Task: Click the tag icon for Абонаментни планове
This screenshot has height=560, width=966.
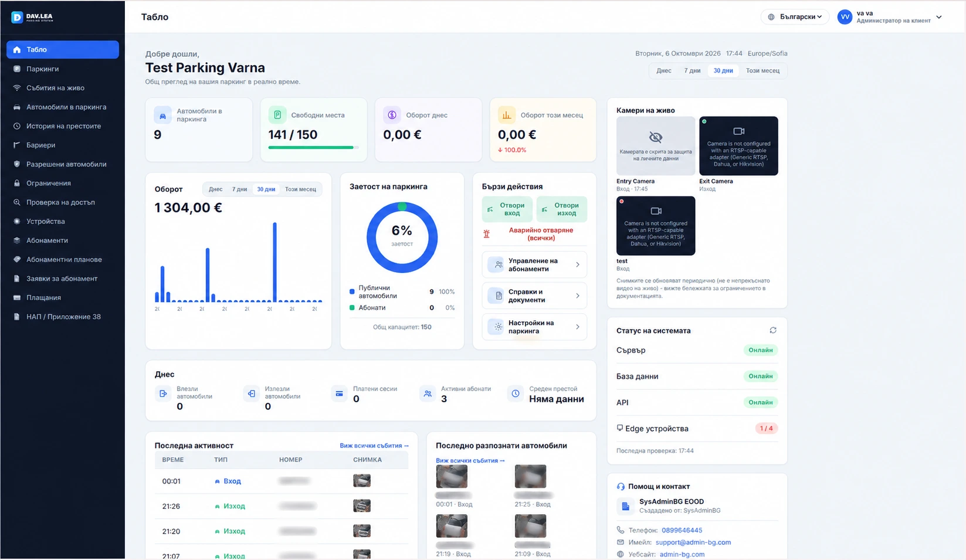Action: 17,259
